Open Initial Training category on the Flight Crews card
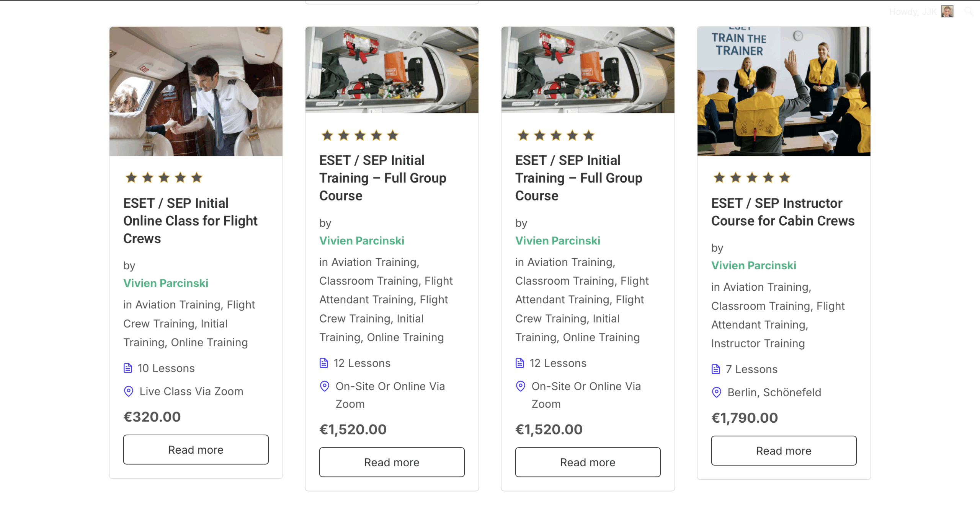This screenshot has width=980, height=521. (x=175, y=333)
